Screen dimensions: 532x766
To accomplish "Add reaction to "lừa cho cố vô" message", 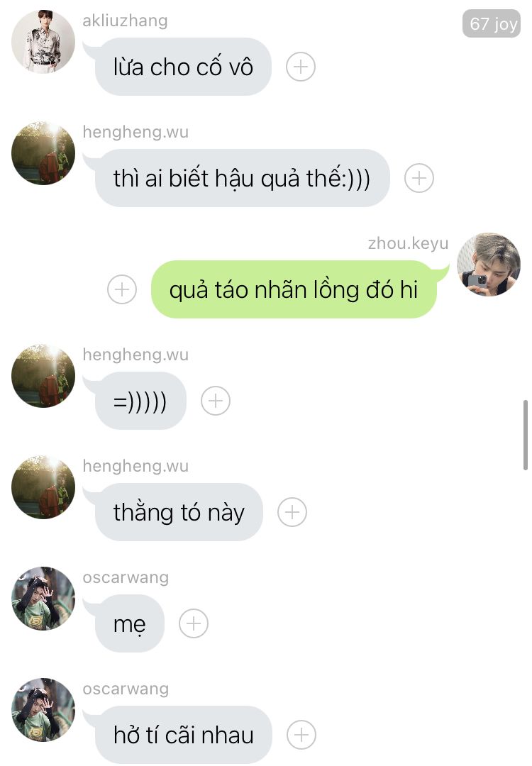I will pos(301,67).
